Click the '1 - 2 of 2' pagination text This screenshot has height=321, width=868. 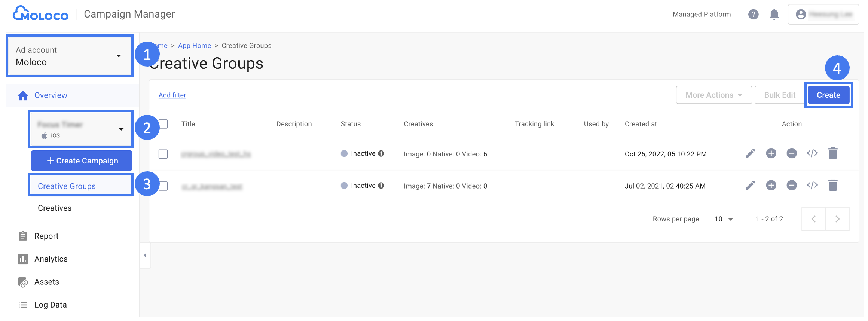[x=769, y=219]
